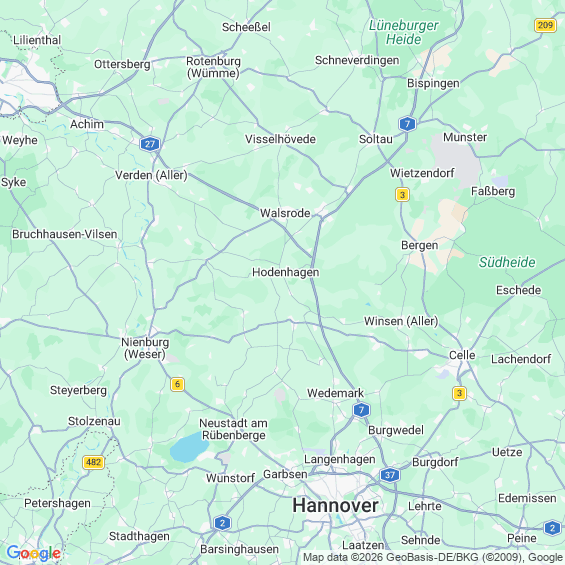
Task: Select the Celle town label
Action: 462,355
